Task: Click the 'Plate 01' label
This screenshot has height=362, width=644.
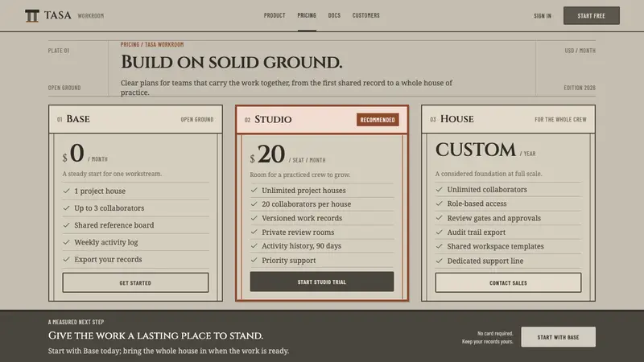Action: [x=59, y=51]
